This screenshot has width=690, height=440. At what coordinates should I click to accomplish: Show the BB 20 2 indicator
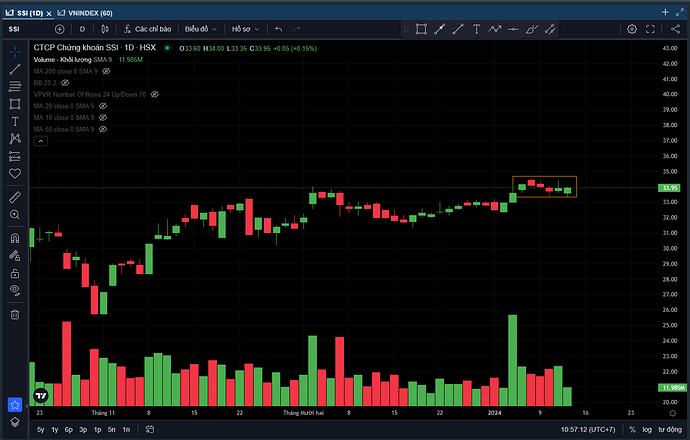(65, 83)
